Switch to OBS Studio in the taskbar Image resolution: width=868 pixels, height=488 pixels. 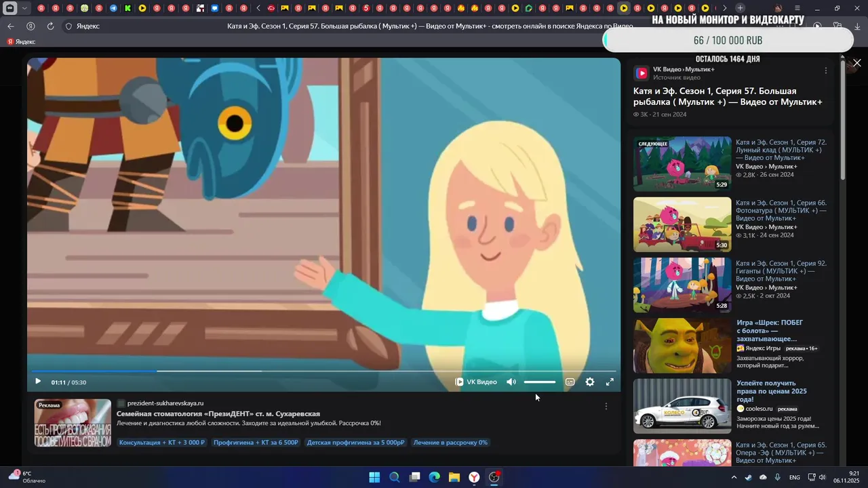[x=494, y=477]
